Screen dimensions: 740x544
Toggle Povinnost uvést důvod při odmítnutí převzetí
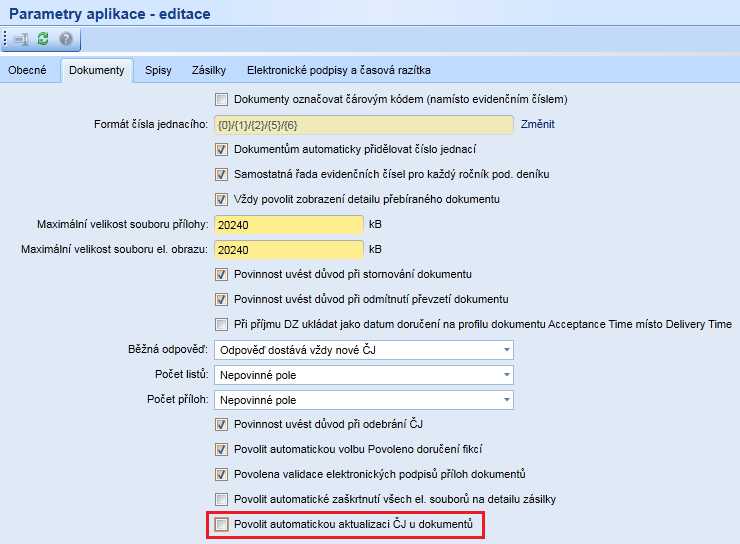221,300
